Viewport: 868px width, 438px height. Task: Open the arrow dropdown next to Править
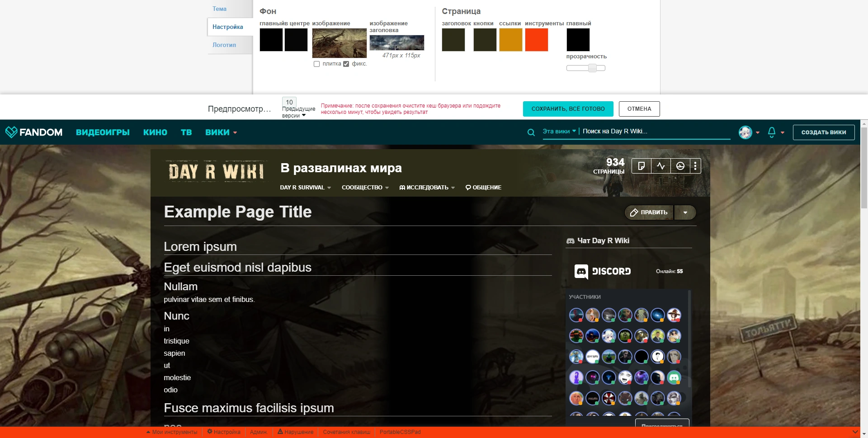685,212
